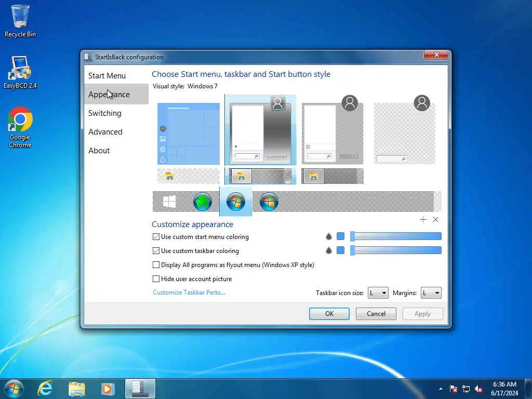Choose the transparent checkered start menu style
This screenshot has width=532, height=399.
pyautogui.click(x=404, y=130)
